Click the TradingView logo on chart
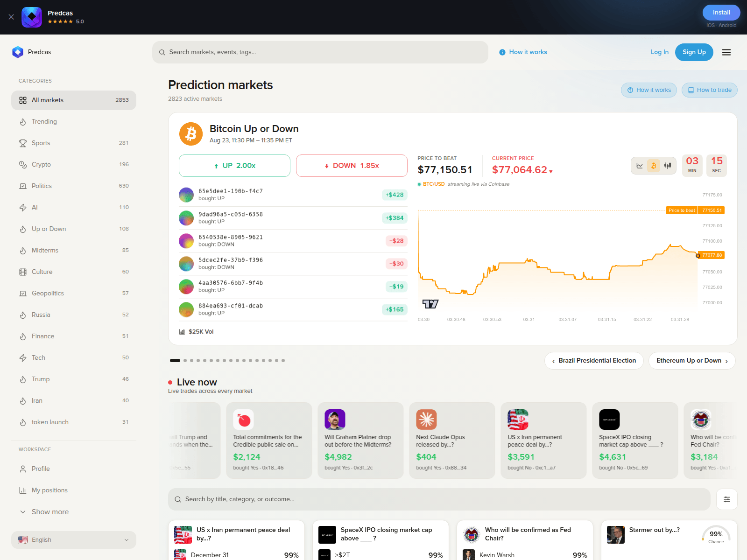Viewport: 747px width, 560px height. tap(430, 304)
